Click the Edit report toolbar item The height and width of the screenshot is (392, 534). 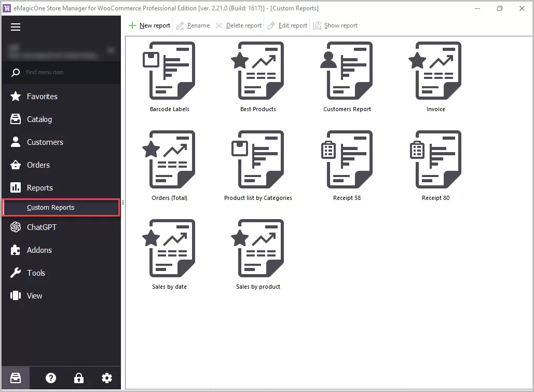pos(287,25)
